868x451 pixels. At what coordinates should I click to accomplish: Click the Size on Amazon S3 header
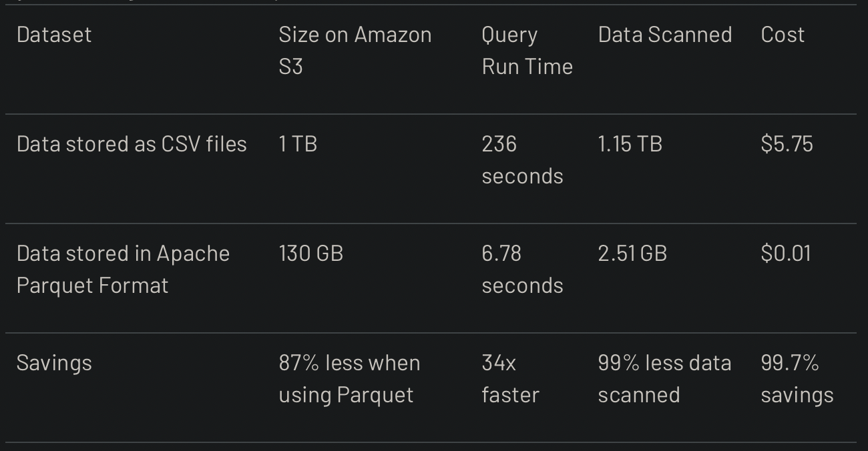(x=355, y=51)
